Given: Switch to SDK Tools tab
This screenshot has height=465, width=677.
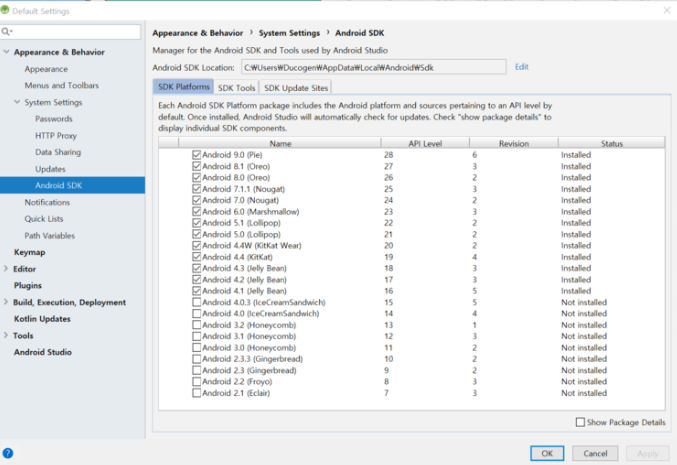Looking at the screenshot, I should click(237, 88).
